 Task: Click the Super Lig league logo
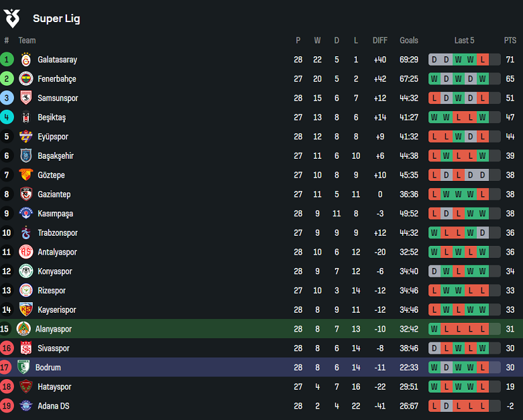12,18
